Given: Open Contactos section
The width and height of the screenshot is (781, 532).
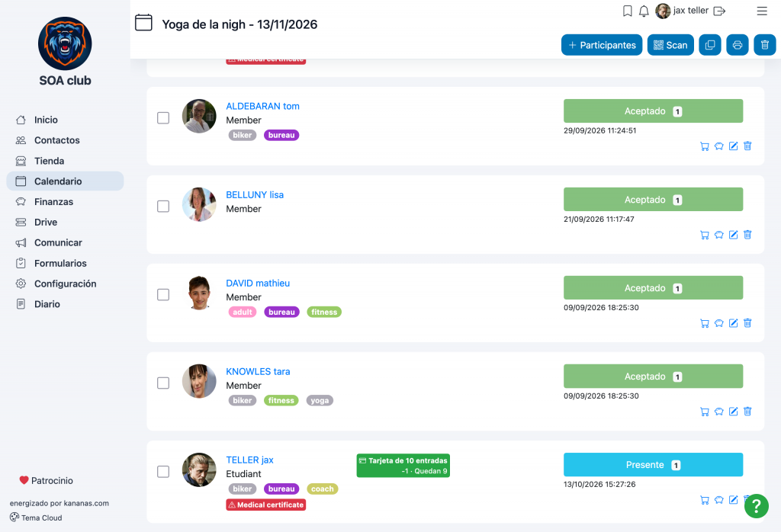Looking at the screenshot, I should click(x=65, y=140).
